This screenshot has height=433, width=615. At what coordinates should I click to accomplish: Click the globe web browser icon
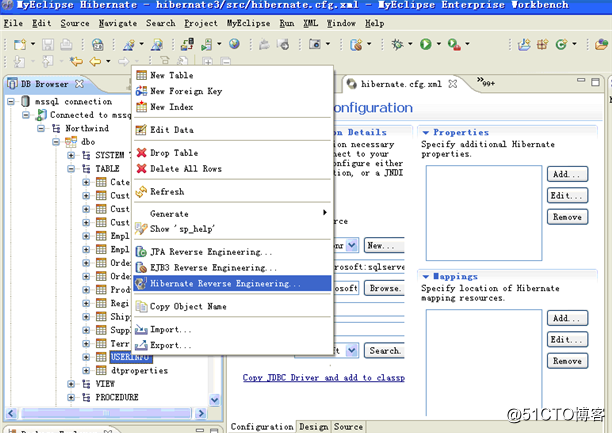coord(235,44)
